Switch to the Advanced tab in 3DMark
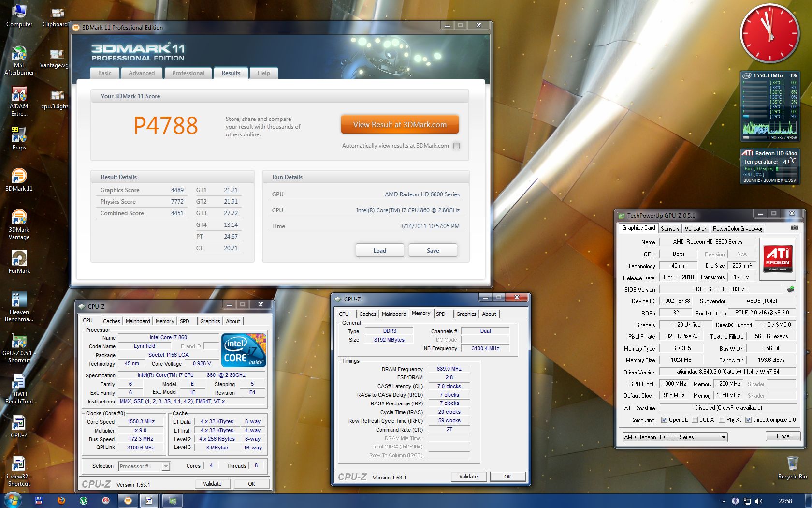 coord(142,73)
